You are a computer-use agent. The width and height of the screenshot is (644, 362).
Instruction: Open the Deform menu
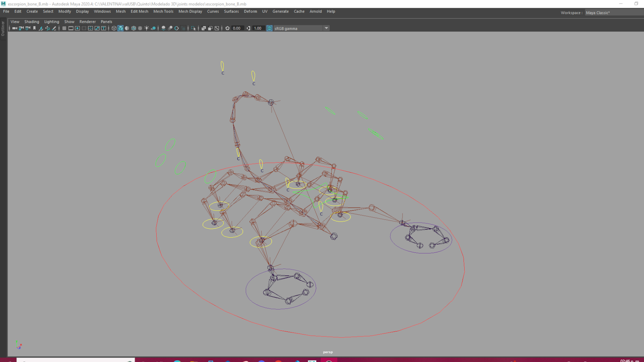(x=250, y=11)
